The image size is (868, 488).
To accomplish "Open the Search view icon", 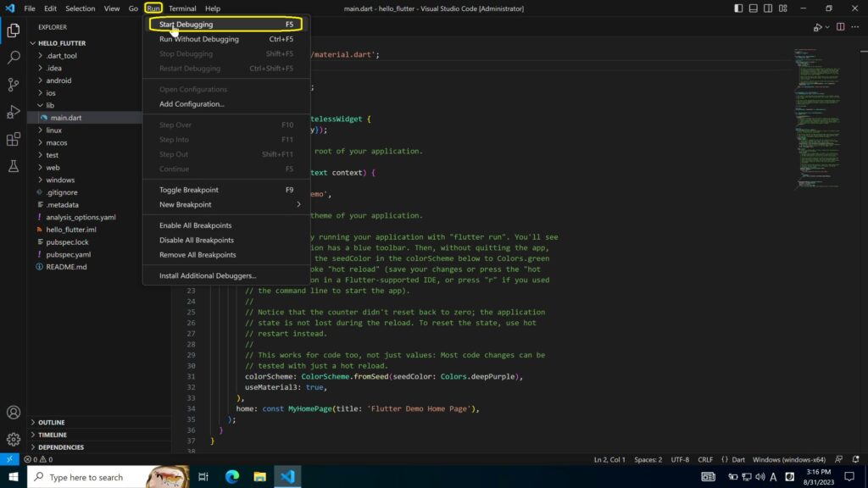I will coord(14,58).
